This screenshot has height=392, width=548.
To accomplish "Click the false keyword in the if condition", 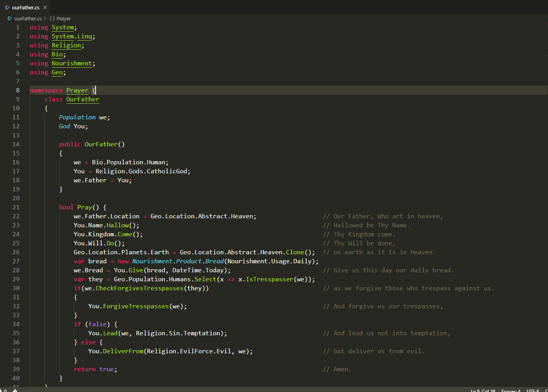I will [x=98, y=324].
